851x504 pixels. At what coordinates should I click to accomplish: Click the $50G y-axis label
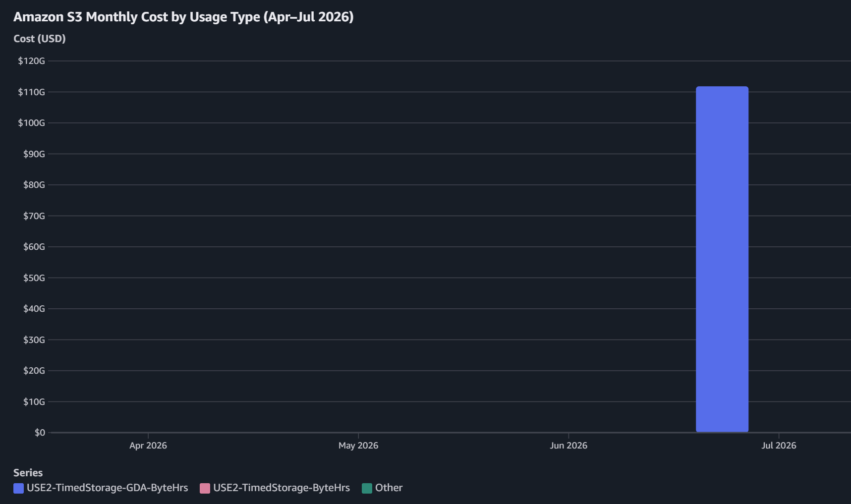tap(34, 278)
